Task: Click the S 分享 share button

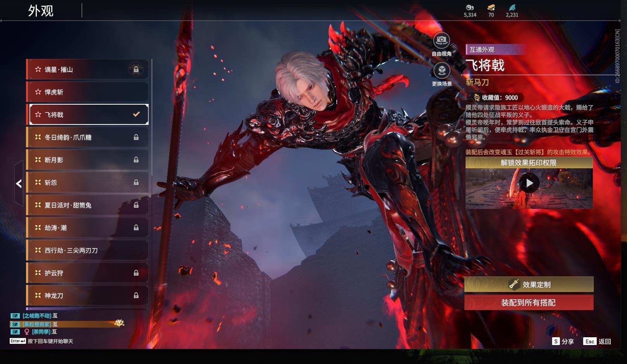Action: pos(563,341)
